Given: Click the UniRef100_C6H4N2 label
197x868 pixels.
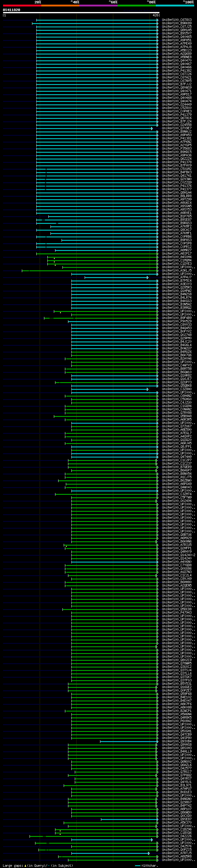Looking at the screenshot, I should [177, 396].
